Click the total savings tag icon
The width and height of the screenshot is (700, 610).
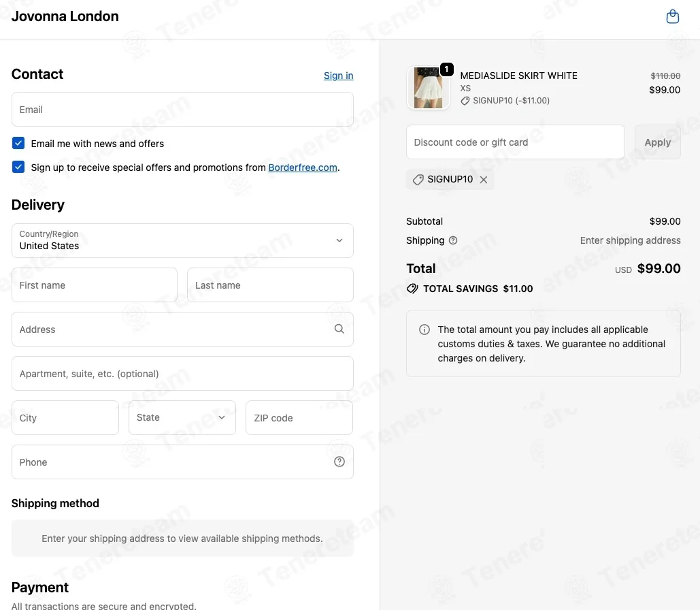coord(412,289)
